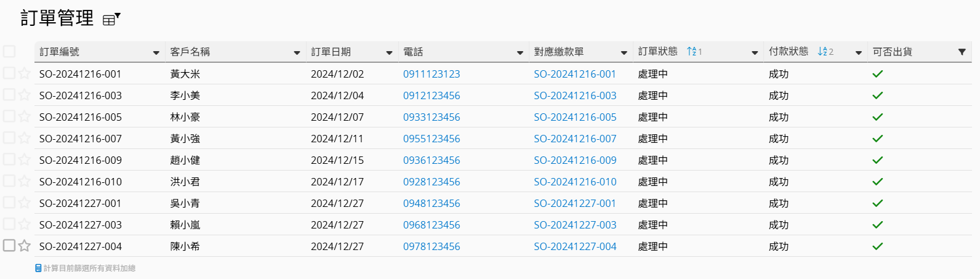Mark SO-20241227-004 row as starred
Image resolution: width=980 pixels, height=279 pixels.
point(24,246)
